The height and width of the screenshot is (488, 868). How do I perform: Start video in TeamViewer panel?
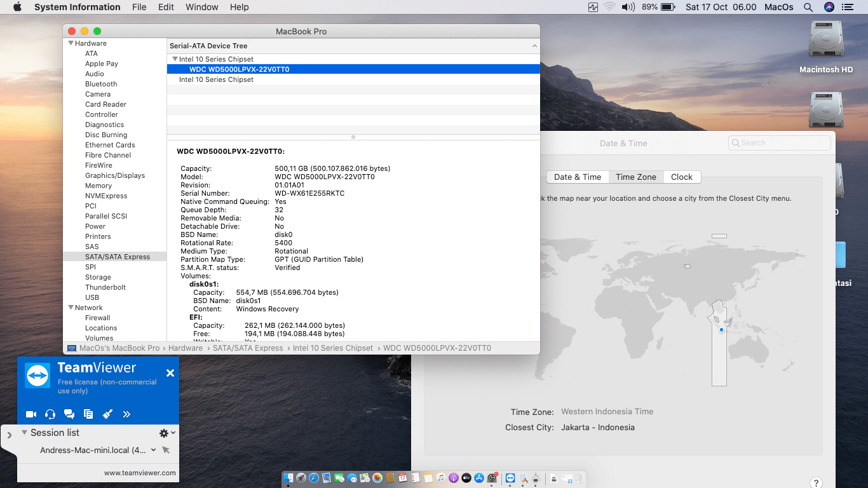pyautogui.click(x=31, y=414)
